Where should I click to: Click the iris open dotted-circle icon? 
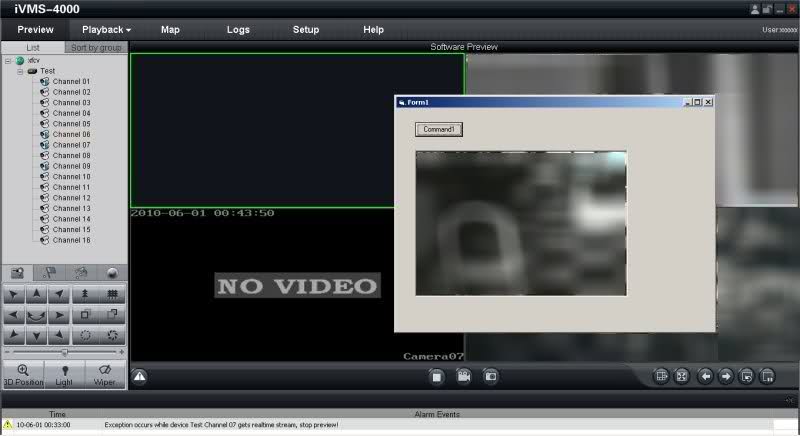click(x=85, y=336)
